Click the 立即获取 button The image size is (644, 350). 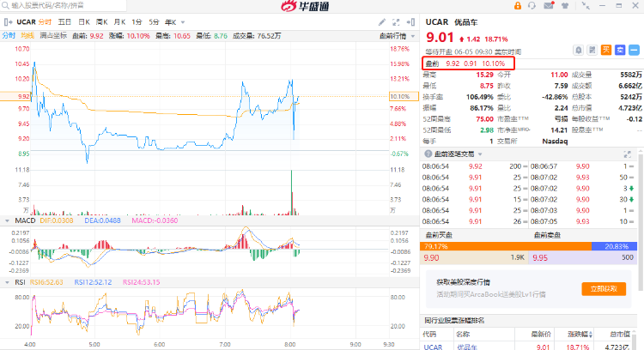[x=604, y=289]
